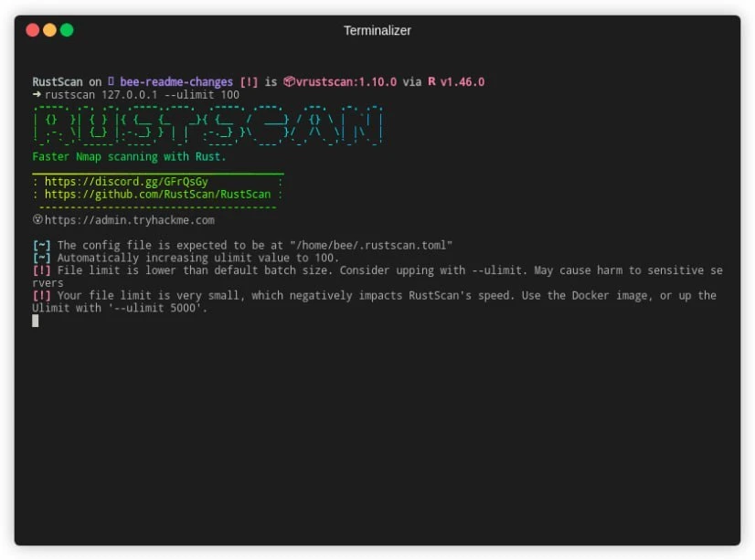
Task: Click the Rust R icon before v1.46.0
Action: coord(431,81)
